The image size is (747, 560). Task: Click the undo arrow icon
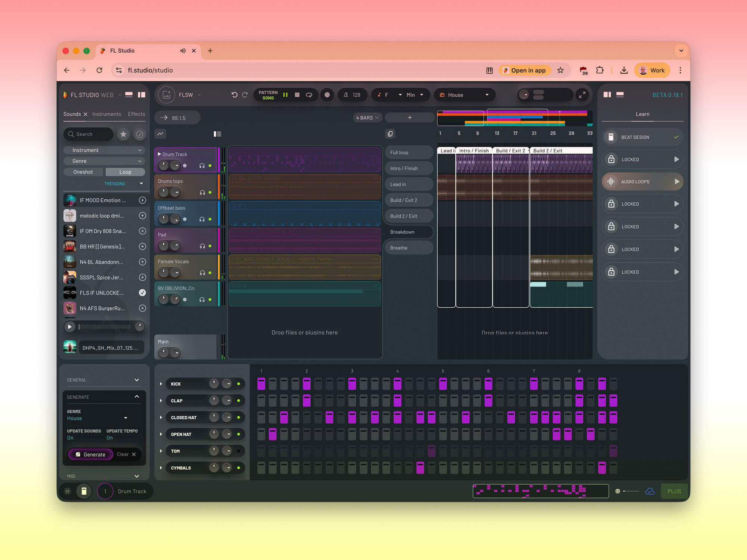pyautogui.click(x=235, y=95)
